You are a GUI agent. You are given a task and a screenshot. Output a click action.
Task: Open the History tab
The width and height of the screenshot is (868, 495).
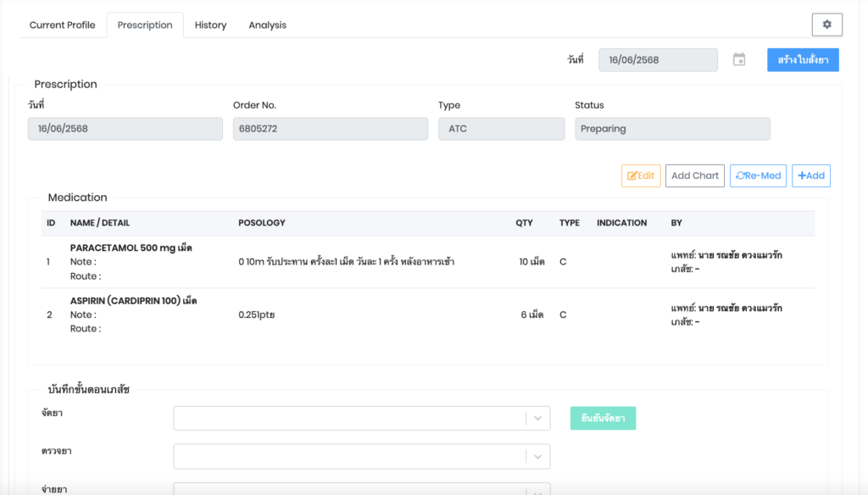tap(210, 25)
